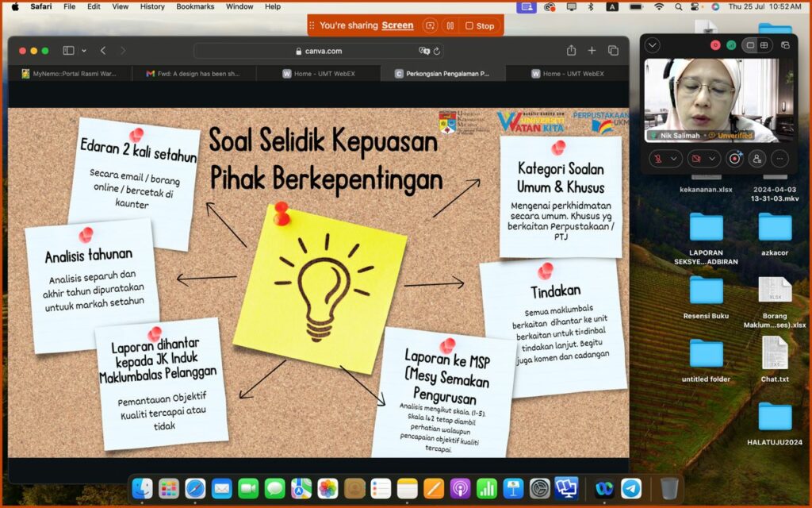Toggle the Safari sidebar
This screenshot has width=812, height=508.
68,51
